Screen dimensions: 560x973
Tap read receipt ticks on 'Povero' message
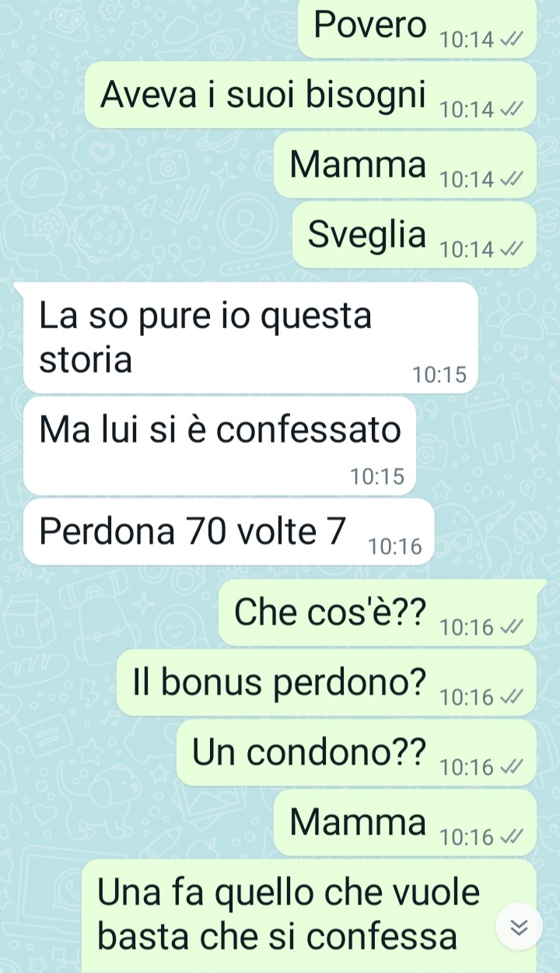coord(508,40)
